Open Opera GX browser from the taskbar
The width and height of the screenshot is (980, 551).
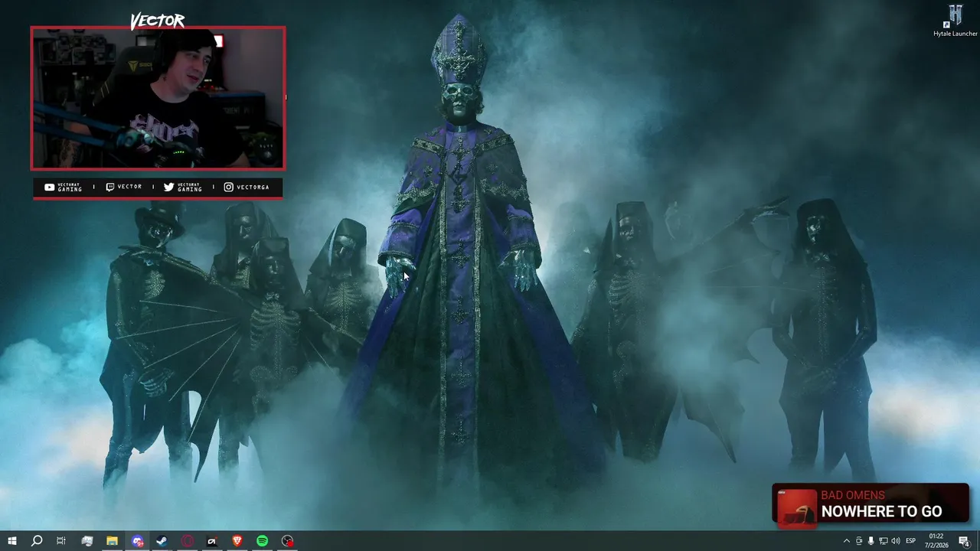click(188, 541)
